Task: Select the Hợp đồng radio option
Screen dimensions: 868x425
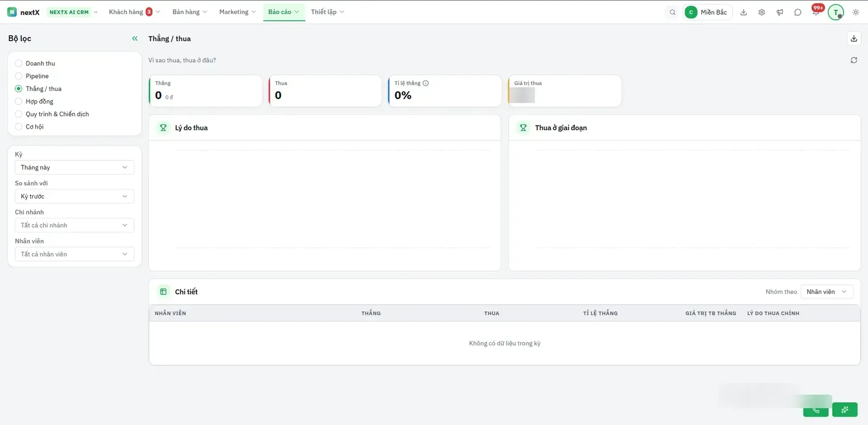Action: click(x=18, y=101)
